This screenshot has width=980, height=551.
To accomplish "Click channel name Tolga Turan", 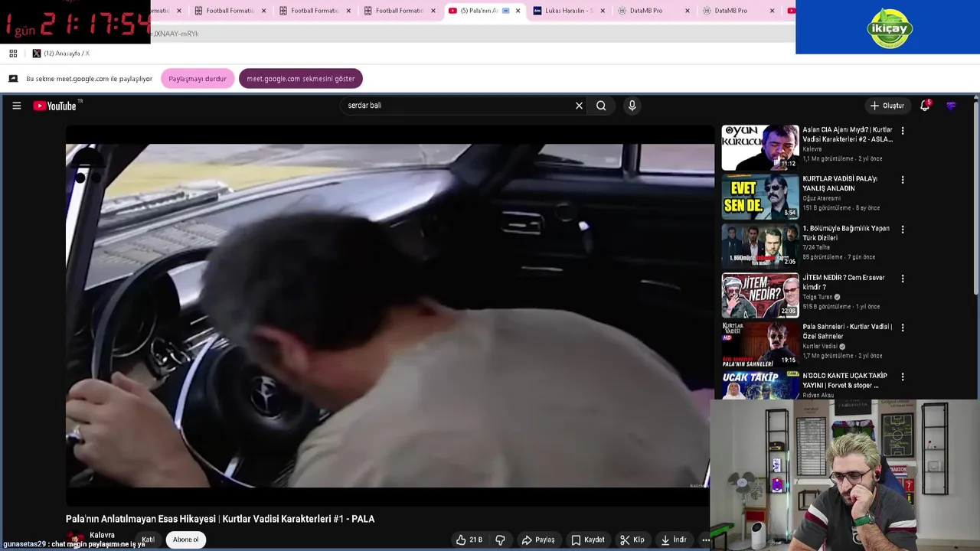I will [817, 297].
